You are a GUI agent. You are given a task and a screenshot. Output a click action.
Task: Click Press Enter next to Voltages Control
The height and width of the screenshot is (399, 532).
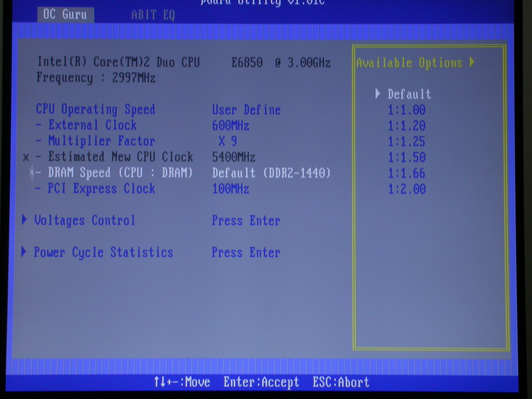[x=246, y=221]
